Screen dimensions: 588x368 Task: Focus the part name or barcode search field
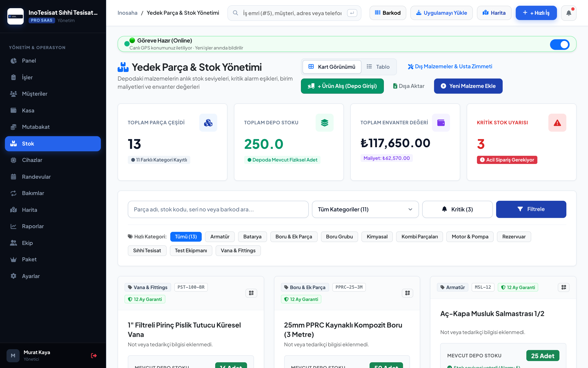tap(218, 209)
